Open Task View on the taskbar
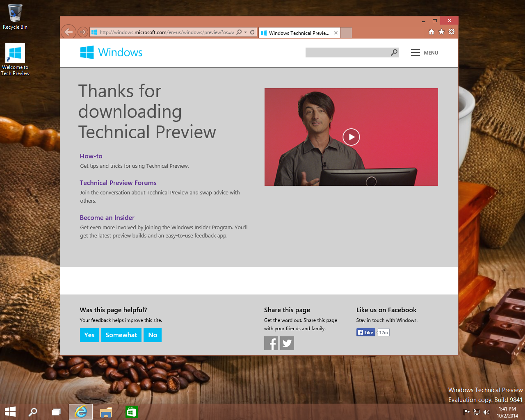Image resolution: width=525 pixels, height=420 pixels. pos(56,412)
